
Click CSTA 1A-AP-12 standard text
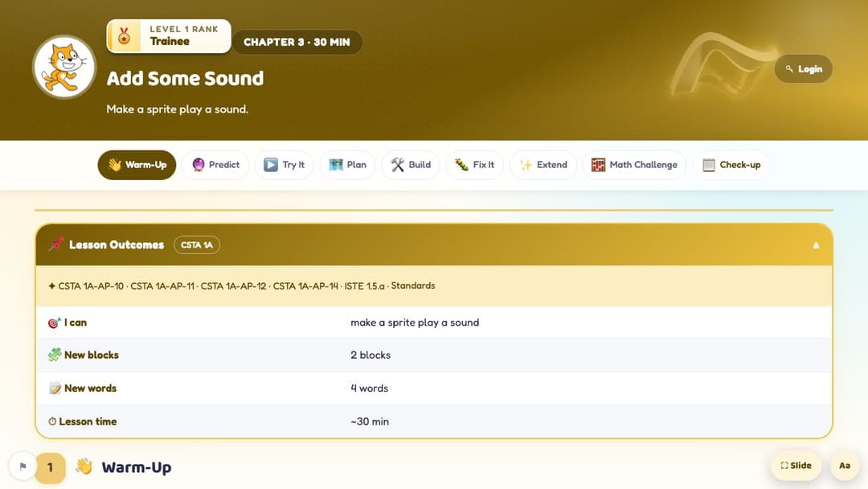pyautogui.click(x=233, y=286)
